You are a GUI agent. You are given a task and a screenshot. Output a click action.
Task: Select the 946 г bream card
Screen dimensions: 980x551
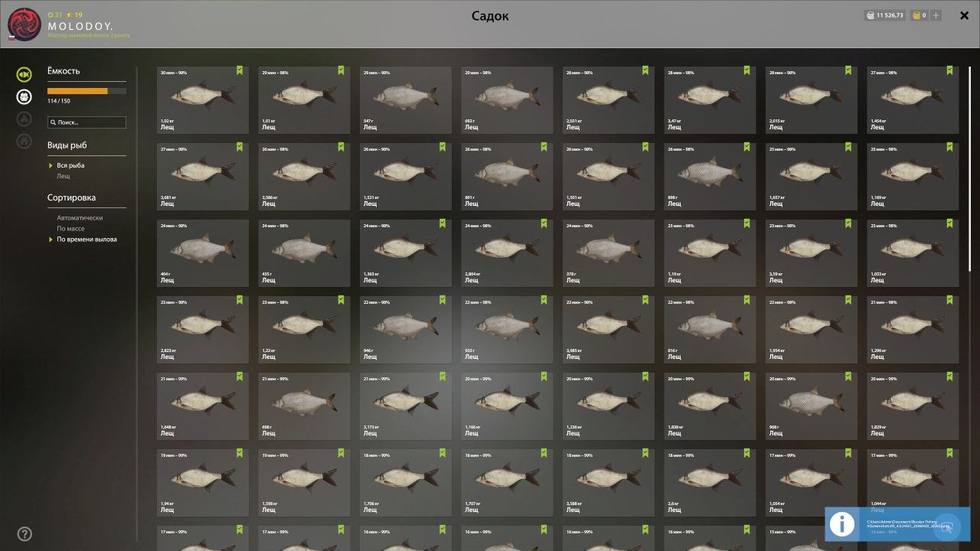click(406, 330)
